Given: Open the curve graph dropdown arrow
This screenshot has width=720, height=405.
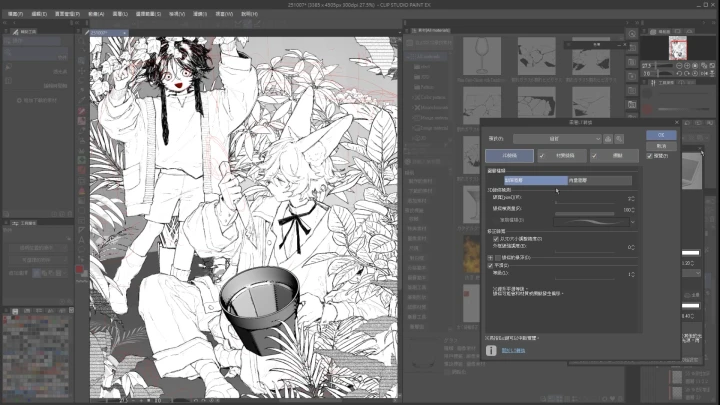Looking at the screenshot, I should [x=632, y=220].
